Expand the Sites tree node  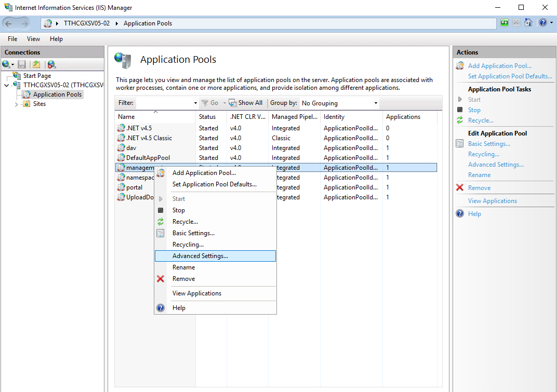coord(16,104)
